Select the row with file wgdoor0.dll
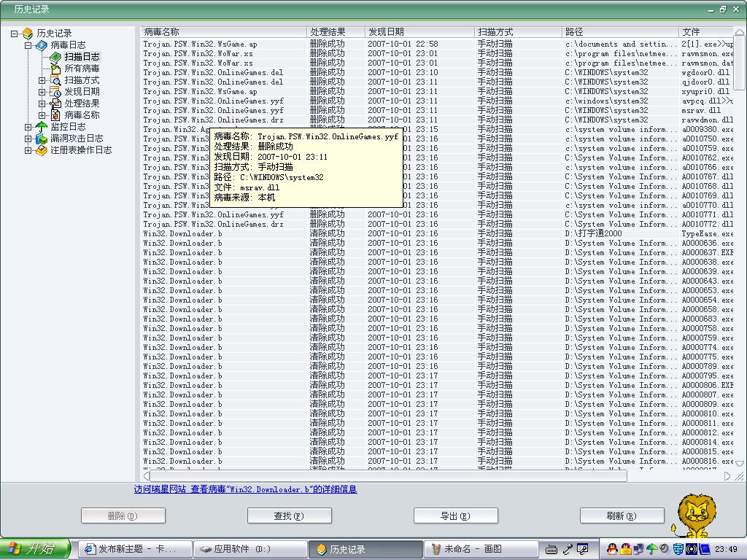This screenshot has height=560, width=747. pos(438,72)
